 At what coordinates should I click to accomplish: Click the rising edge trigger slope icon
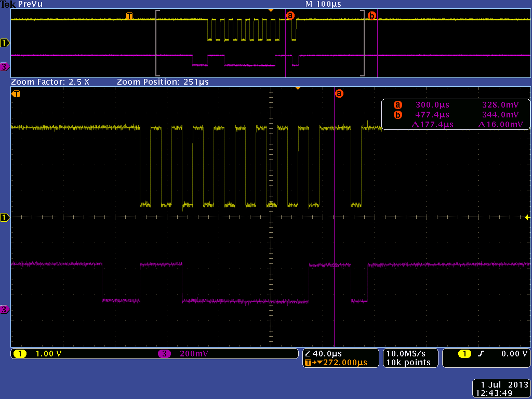(x=481, y=354)
